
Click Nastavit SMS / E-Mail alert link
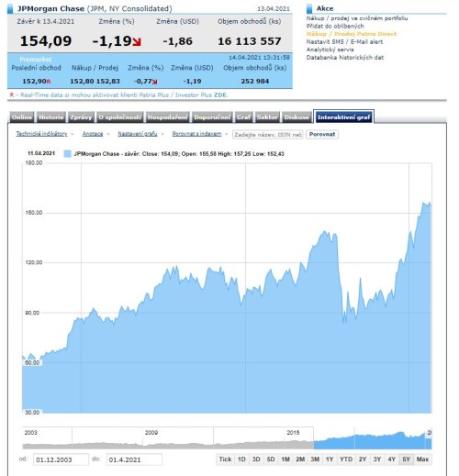point(344,42)
